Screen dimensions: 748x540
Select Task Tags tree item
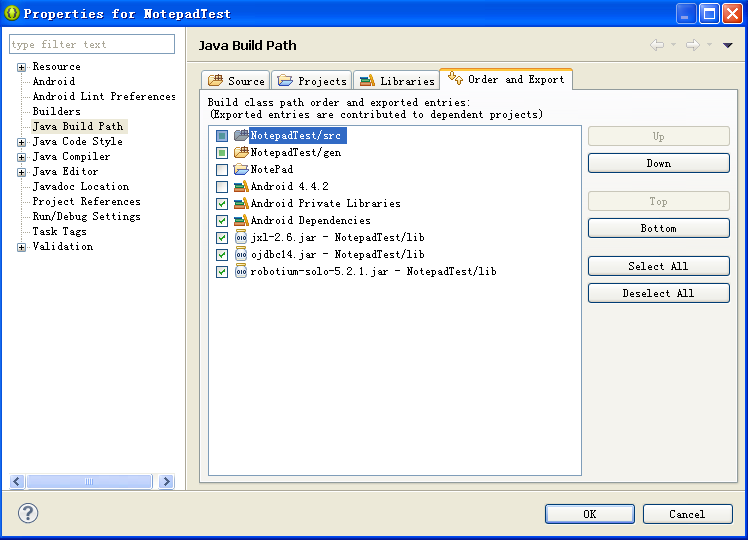pyautogui.click(x=60, y=231)
